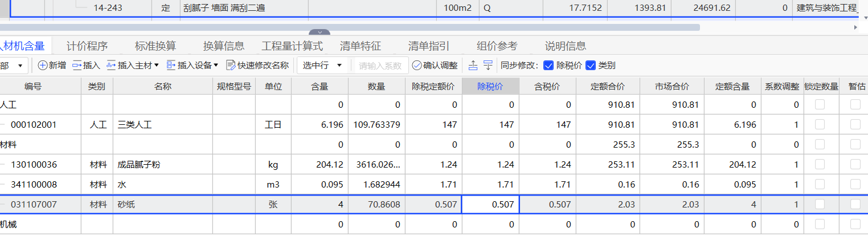Click the 名称 column header
This screenshot has width=868, height=236.
[163, 87]
